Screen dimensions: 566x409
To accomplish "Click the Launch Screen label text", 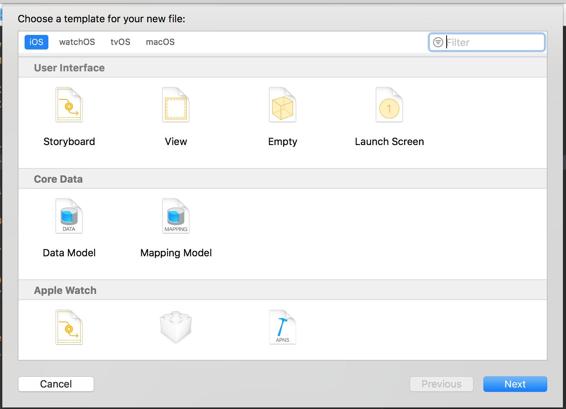I will coord(389,142).
